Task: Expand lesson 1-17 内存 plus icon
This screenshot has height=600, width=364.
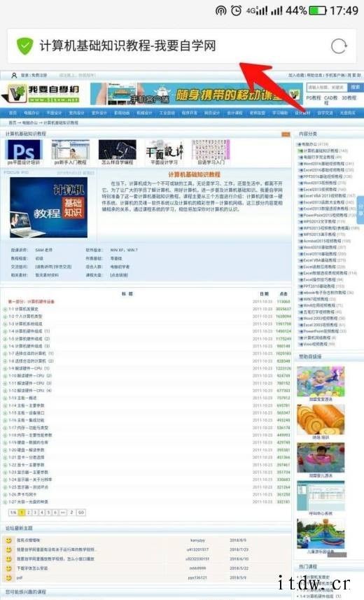Action: [6, 428]
